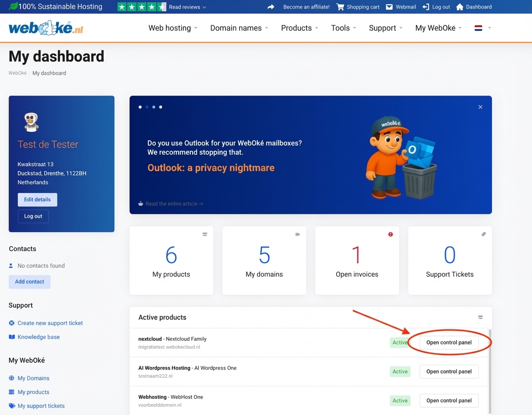Open Webmail link in top bar
The width and height of the screenshot is (532, 415).
click(x=406, y=7)
